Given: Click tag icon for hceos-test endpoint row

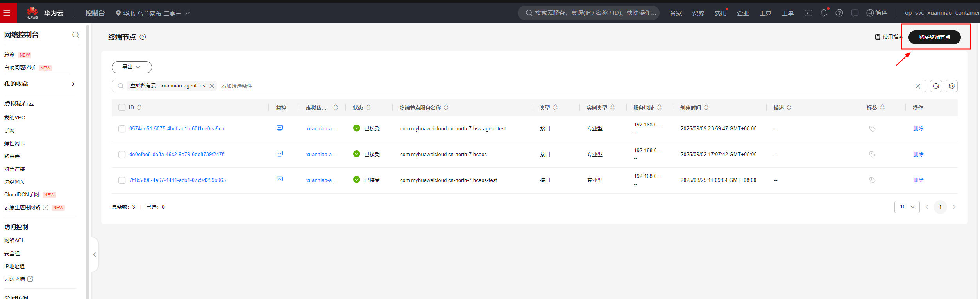Looking at the screenshot, I should pyautogui.click(x=872, y=180).
